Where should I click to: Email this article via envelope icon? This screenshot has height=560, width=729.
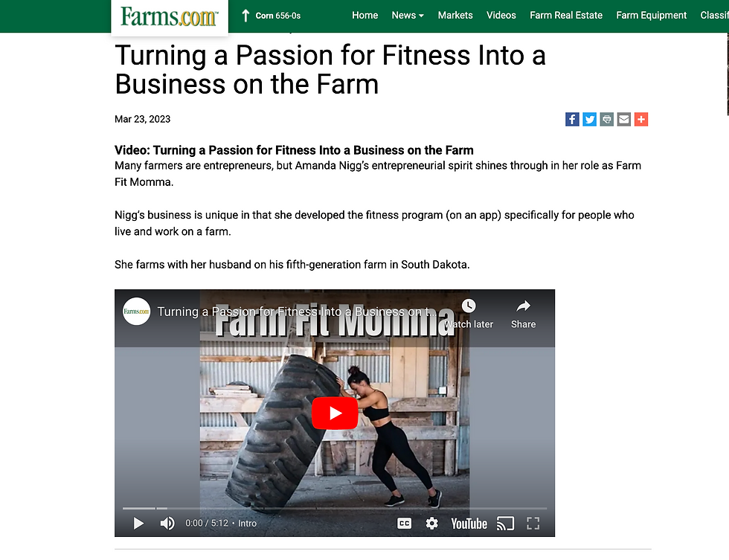pos(624,119)
